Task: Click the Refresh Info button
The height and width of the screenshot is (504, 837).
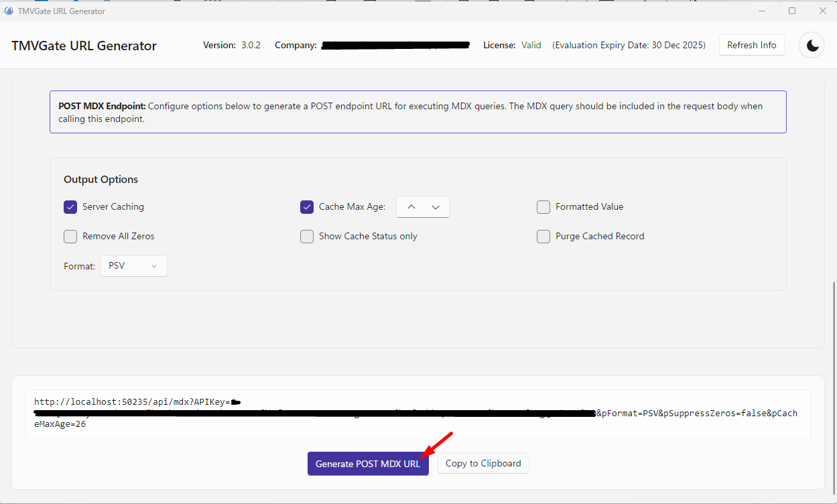Action: 752,45
